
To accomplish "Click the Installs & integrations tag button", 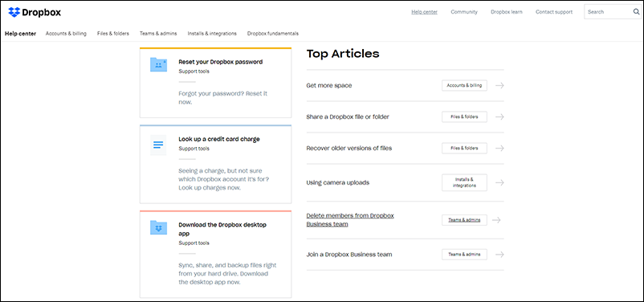I will point(464,182).
